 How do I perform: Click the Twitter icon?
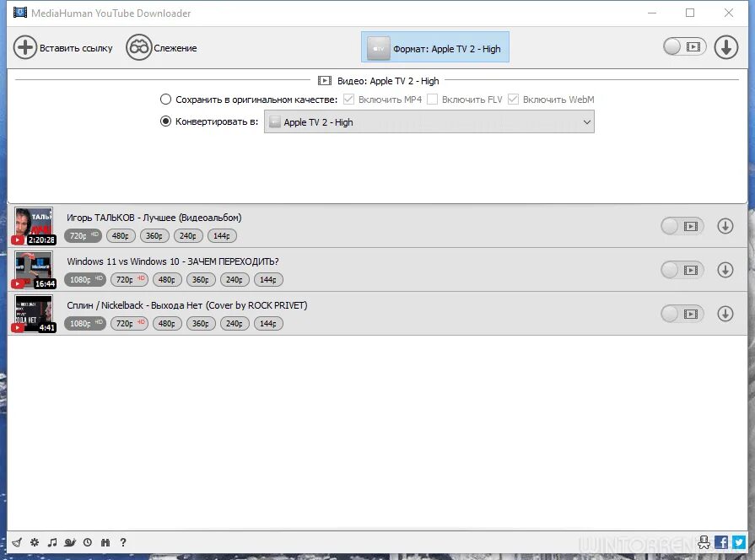click(x=739, y=542)
